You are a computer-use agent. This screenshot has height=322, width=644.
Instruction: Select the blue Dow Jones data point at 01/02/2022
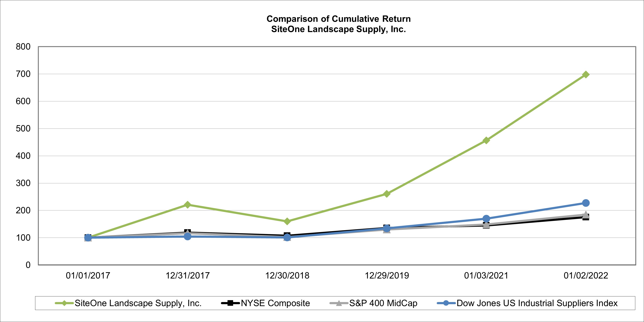pyautogui.click(x=586, y=203)
